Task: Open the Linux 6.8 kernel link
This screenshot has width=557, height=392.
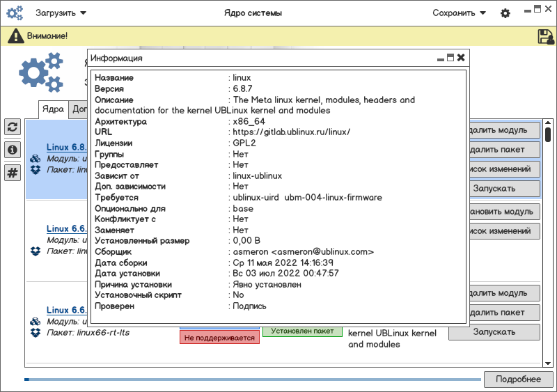Action: point(66,147)
